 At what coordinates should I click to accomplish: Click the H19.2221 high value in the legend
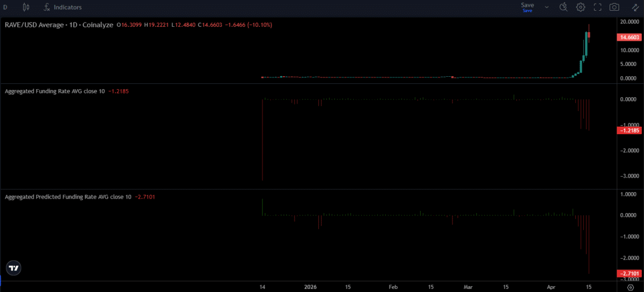(155, 25)
